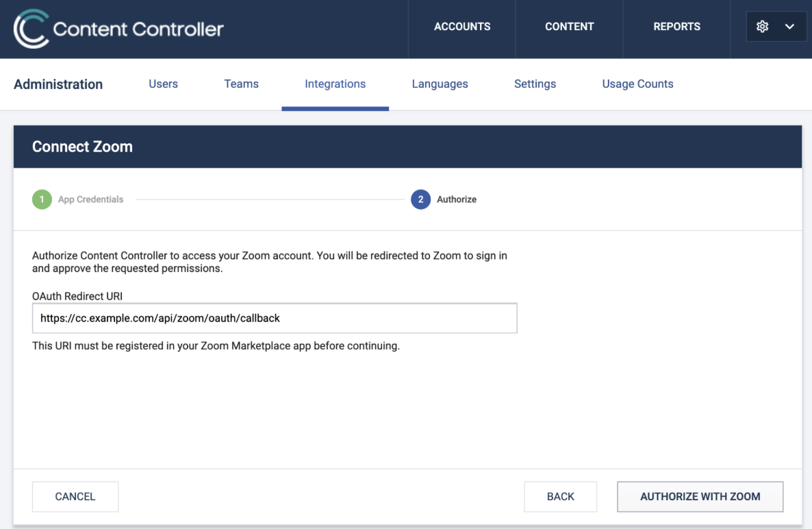Image resolution: width=812 pixels, height=529 pixels.
Task: Open the Settings tab
Action: [535, 84]
